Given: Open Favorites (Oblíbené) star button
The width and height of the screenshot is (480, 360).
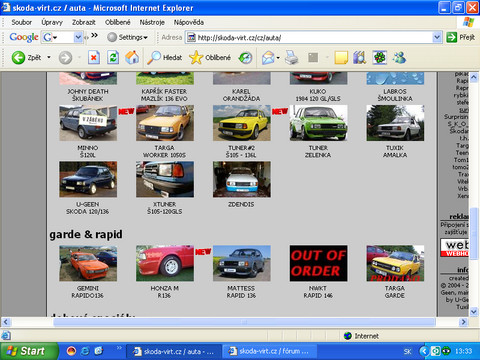Looking at the screenshot, I should click(210, 58).
